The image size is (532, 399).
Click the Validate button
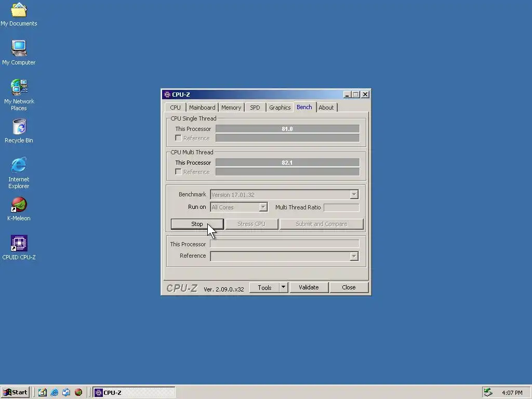(x=309, y=287)
